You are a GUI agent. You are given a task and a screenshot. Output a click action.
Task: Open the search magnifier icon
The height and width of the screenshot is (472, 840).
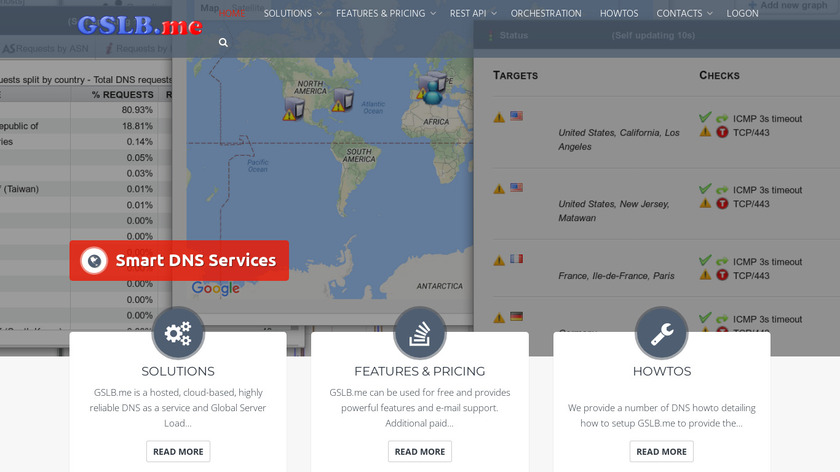(x=223, y=42)
